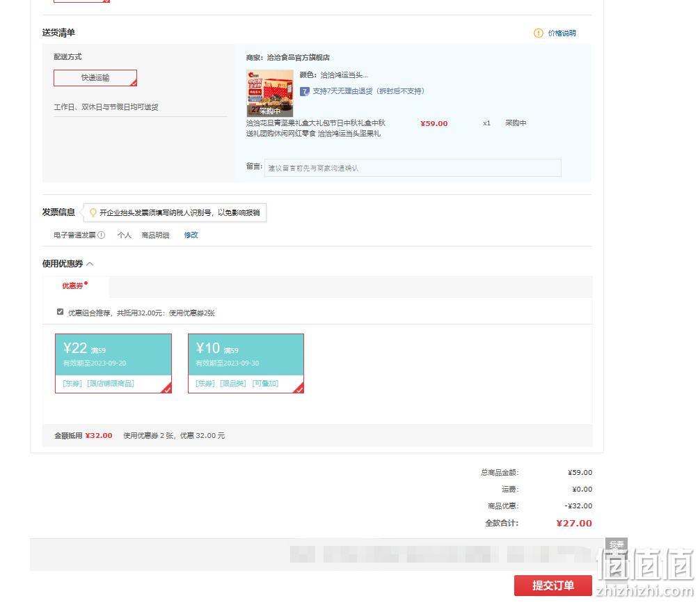Click the 商品优惠 value -¥32.00

[x=578, y=506]
